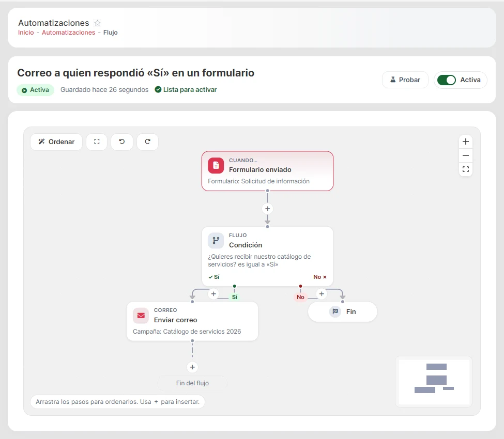Toggle the Activa switch off
The image size is (504, 439).
click(447, 80)
